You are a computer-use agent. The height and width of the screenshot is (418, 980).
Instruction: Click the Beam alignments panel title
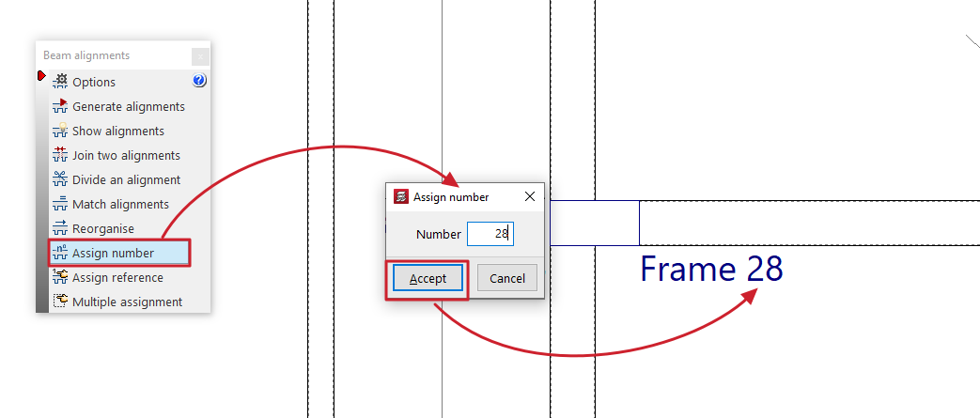86,55
